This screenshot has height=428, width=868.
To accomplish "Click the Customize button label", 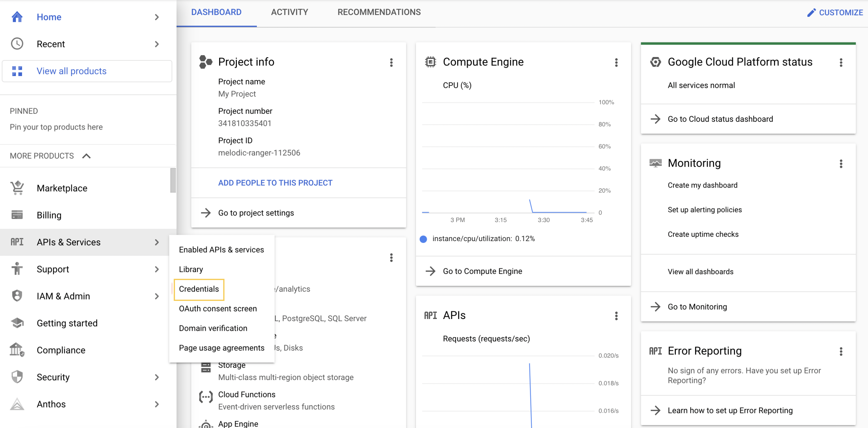I will 841,12.
